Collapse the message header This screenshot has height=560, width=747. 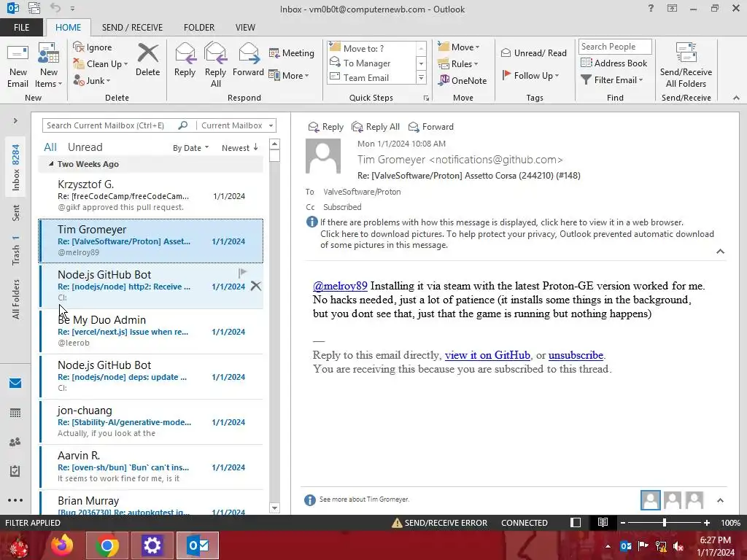point(720,252)
